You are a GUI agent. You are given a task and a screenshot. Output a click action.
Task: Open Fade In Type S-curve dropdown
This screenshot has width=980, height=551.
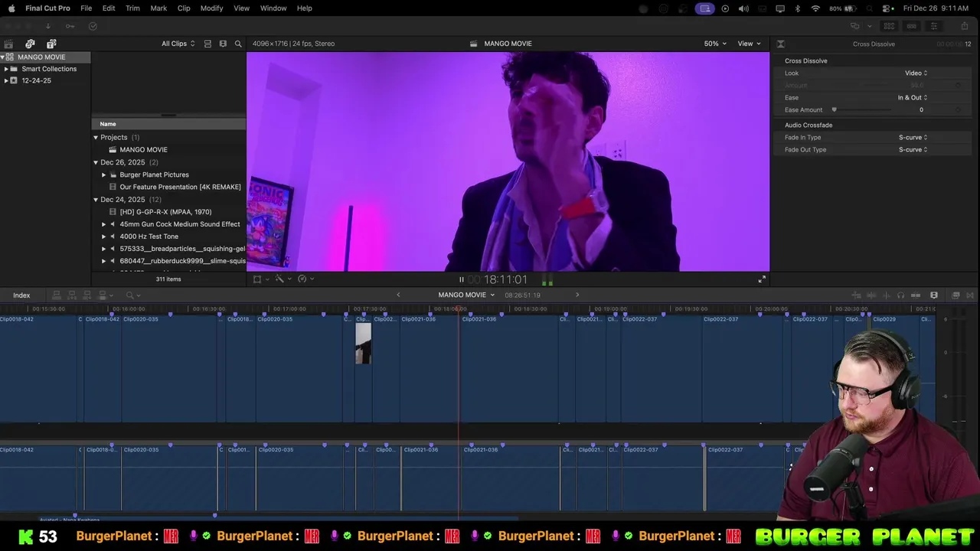913,138
